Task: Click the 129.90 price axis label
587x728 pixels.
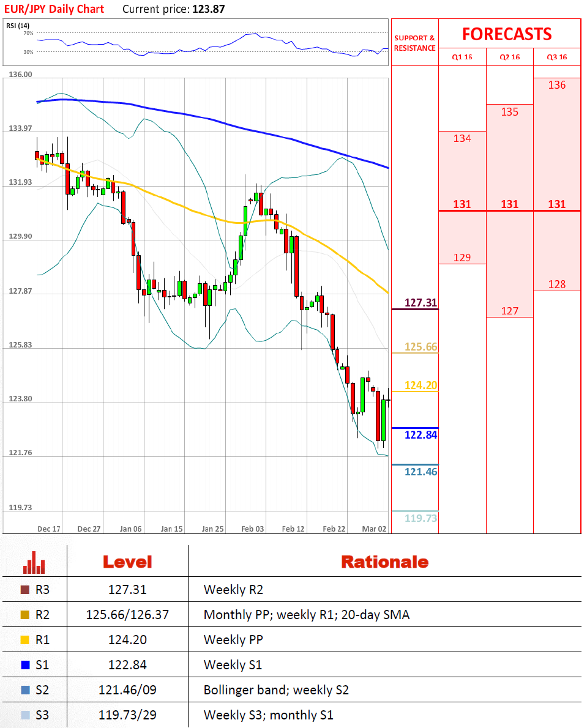Action: coord(20,236)
